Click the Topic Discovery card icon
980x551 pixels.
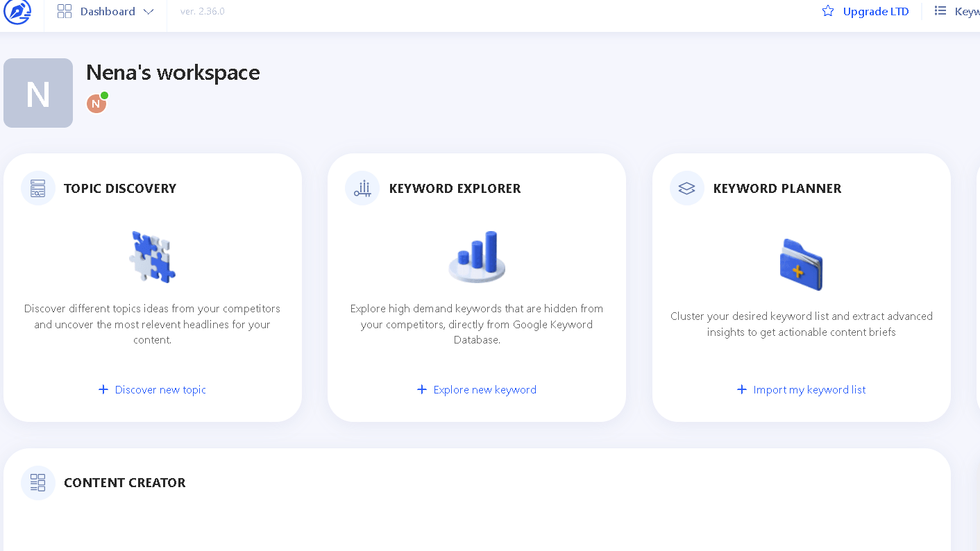point(38,188)
